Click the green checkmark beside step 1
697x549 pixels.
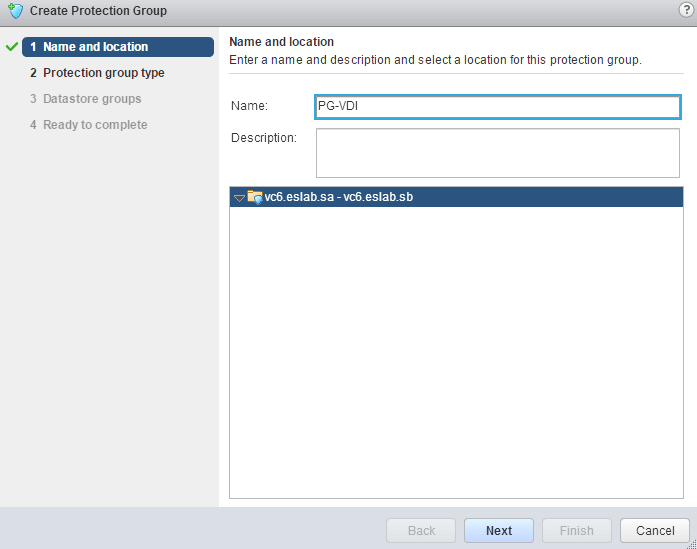point(12,47)
